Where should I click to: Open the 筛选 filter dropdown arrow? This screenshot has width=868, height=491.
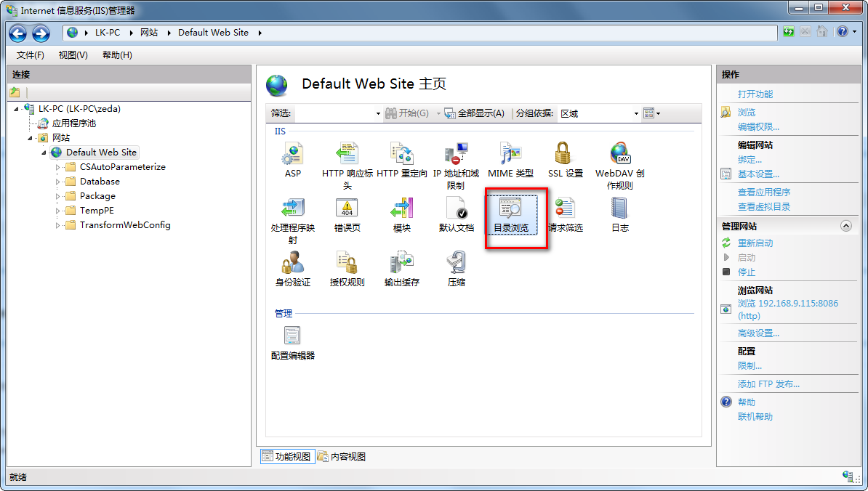point(378,114)
